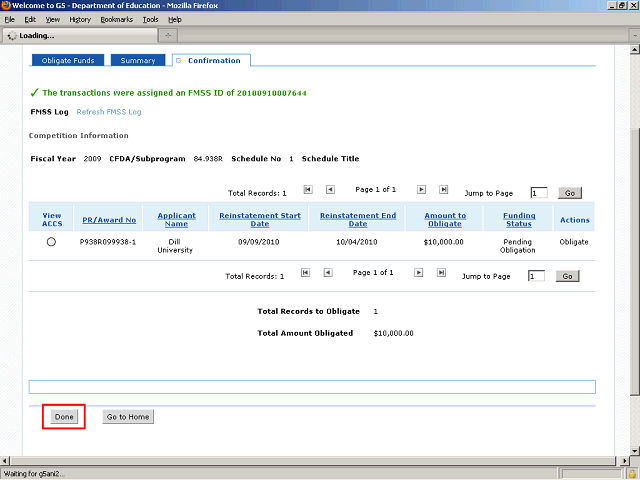The width and height of the screenshot is (640, 480).
Task: Click the empty FMSS log text box
Action: click(x=312, y=387)
